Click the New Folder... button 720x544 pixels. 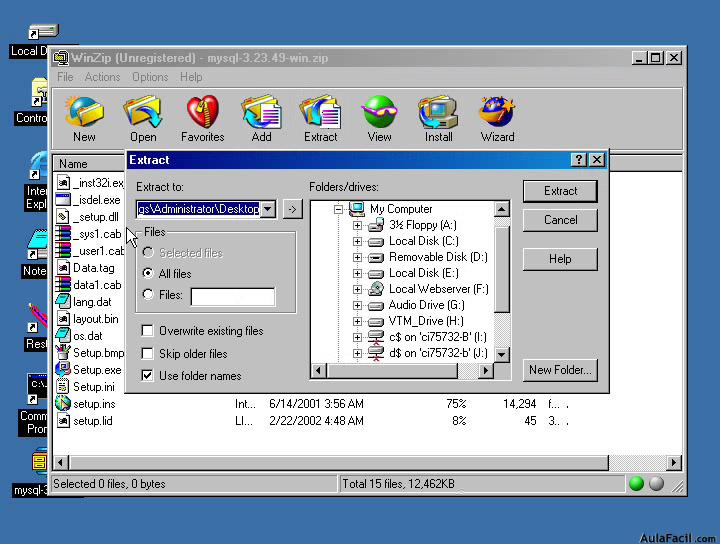[x=560, y=370]
